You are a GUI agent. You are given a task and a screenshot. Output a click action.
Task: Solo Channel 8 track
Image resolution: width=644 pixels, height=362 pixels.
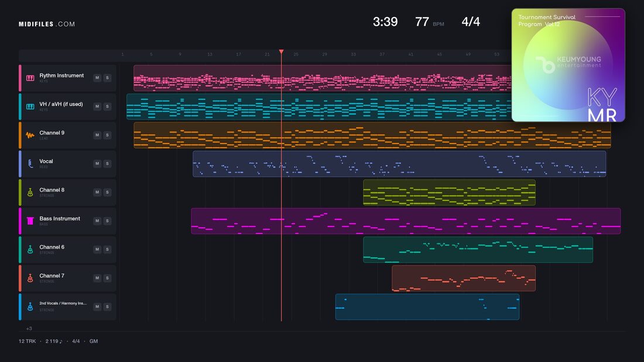point(107,192)
